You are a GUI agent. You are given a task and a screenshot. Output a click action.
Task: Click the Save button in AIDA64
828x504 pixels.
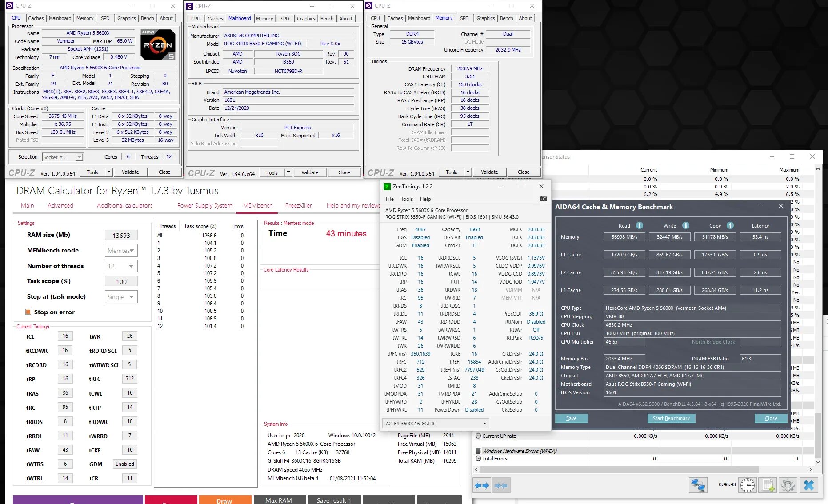pyautogui.click(x=571, y=418)
